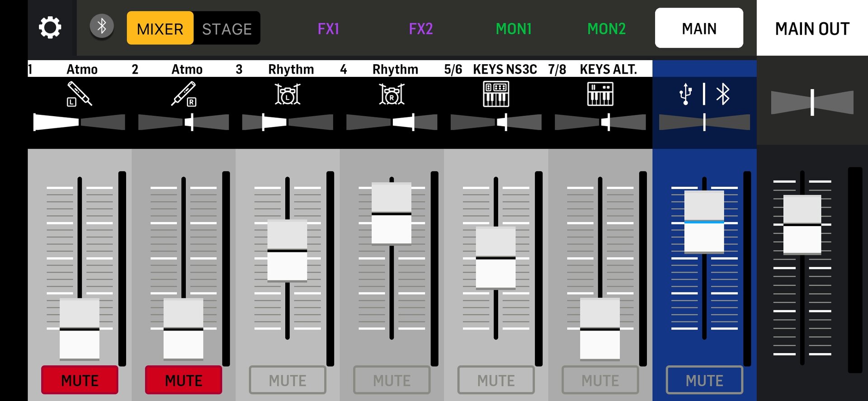Click KEYS NS3C fader handle
Image resolution: width=868 pixels, height=401 pixels.
496,258
